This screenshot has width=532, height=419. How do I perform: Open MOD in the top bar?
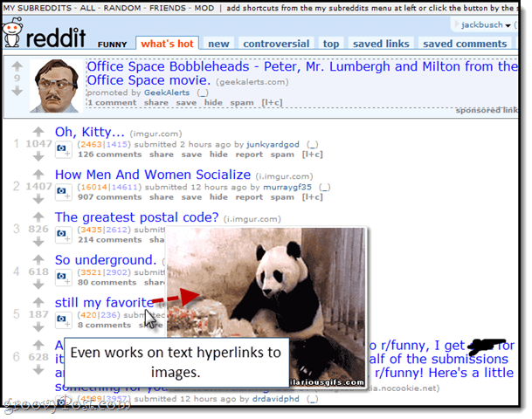(204, 8)
